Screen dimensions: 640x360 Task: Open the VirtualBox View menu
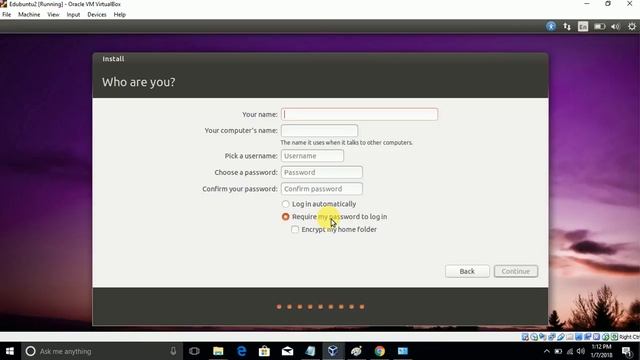click(x=53, y=15)
